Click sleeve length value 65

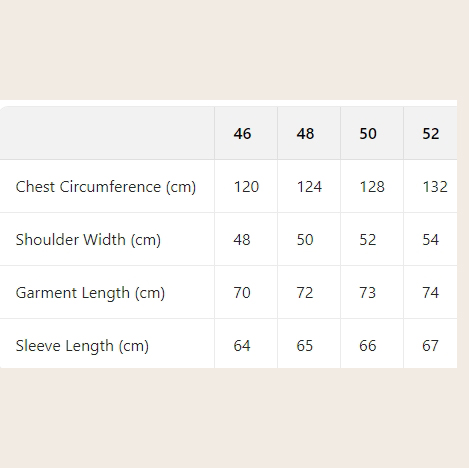[x=305, y=346]
